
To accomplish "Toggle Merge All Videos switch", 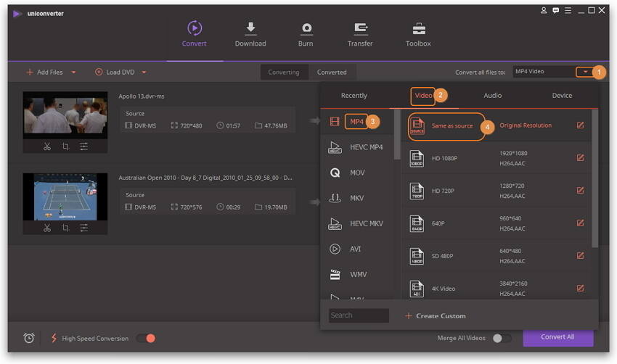I will (502, 338).
